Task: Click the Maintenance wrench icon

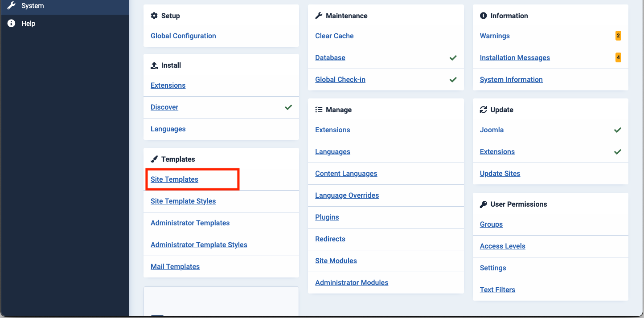Action: point(319,16)
